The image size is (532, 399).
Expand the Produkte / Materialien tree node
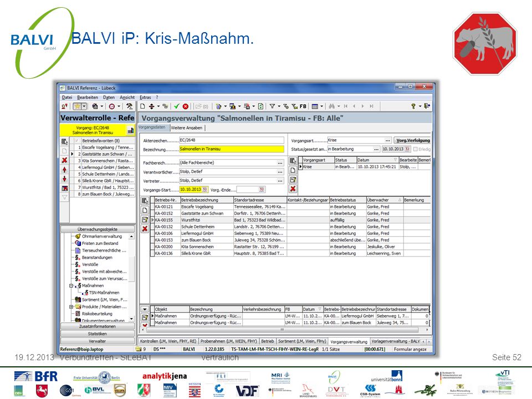click(71, 306)
